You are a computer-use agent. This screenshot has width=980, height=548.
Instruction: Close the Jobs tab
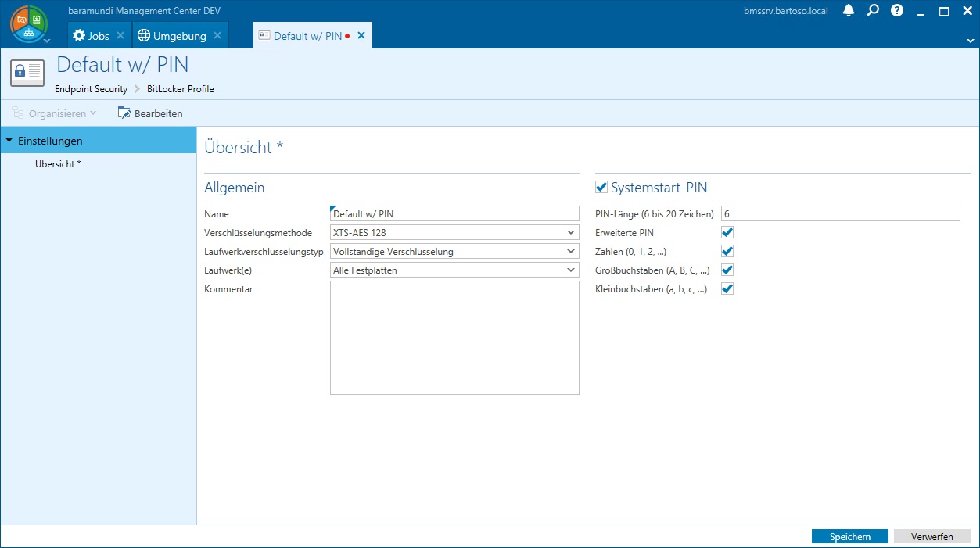(x=120, y=36)
